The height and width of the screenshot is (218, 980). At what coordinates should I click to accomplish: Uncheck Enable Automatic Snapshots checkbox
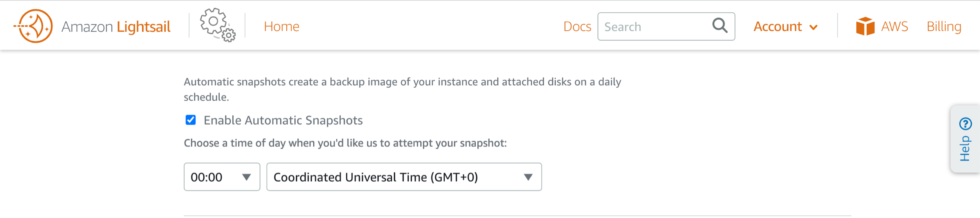[191, 120]
